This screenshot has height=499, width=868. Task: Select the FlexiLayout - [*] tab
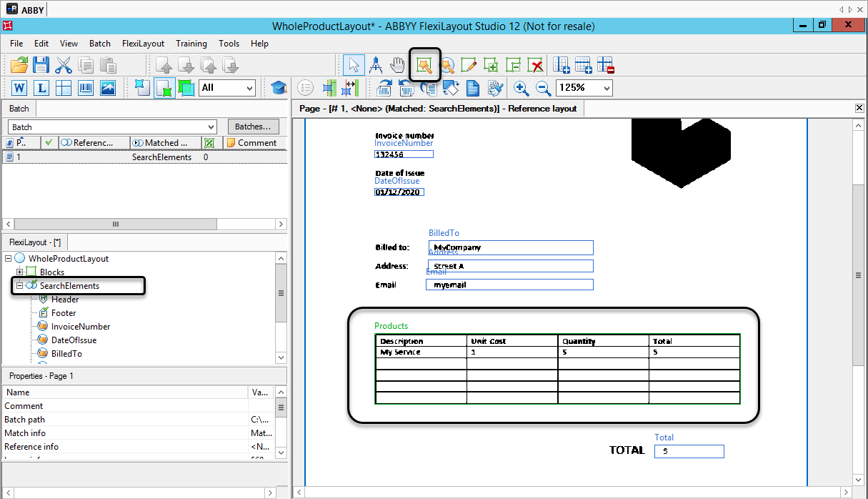(x=35, y=242)
